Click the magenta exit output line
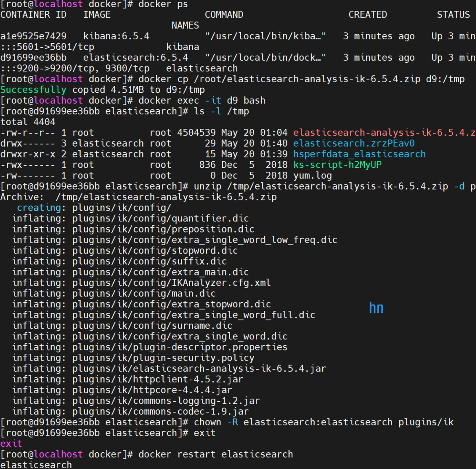This screenshot has height=469, width=476. coord(11,444)
